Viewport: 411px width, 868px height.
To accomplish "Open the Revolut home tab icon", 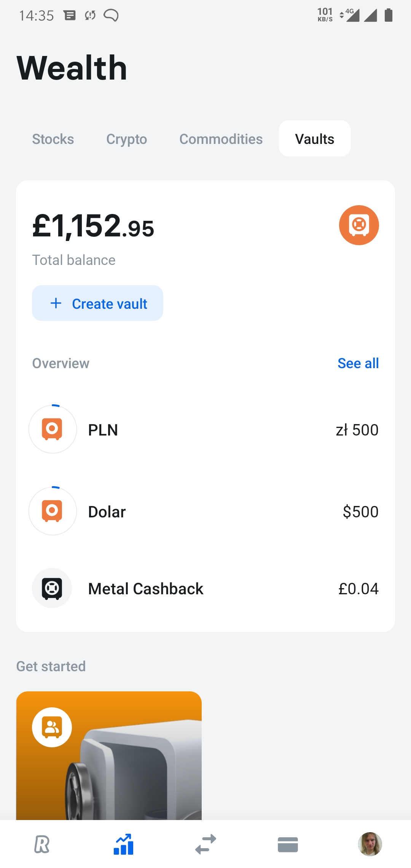I will pyautogui.click(x=42, y=844).
